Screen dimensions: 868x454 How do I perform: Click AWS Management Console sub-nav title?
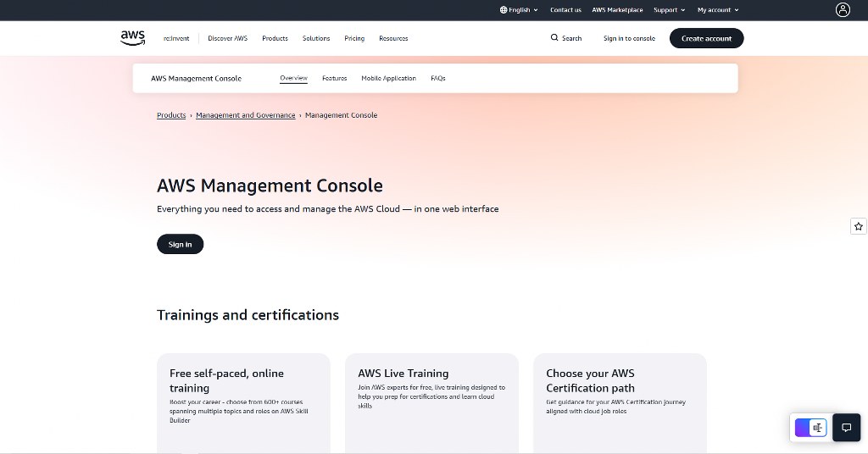pos(196,78)
